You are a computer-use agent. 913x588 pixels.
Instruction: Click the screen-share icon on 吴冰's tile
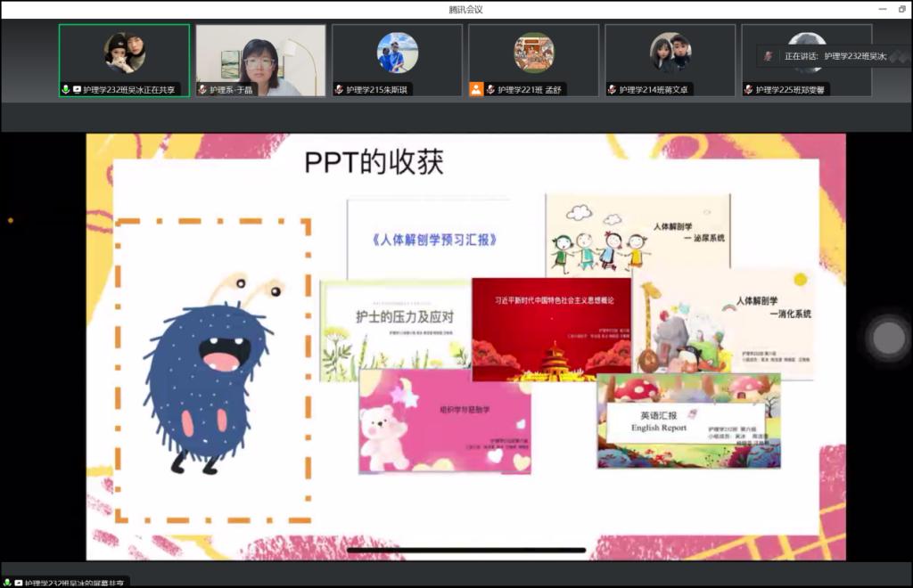(77, 90)
